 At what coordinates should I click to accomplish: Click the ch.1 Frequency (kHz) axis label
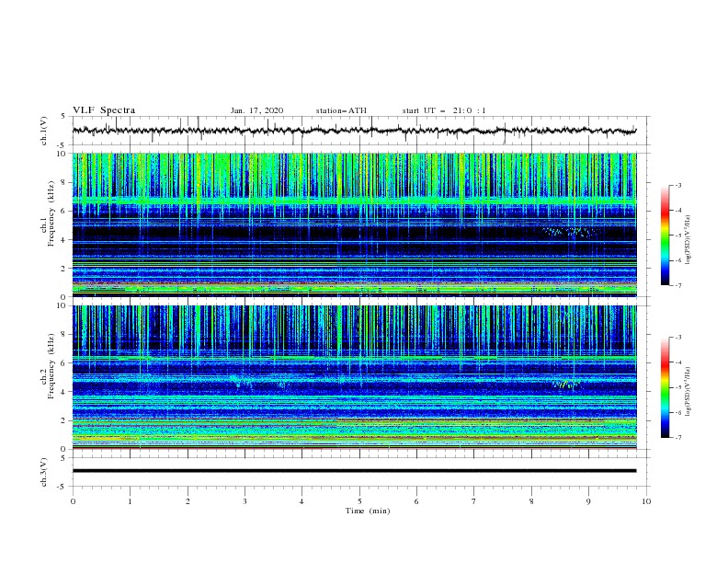(48, 212)
